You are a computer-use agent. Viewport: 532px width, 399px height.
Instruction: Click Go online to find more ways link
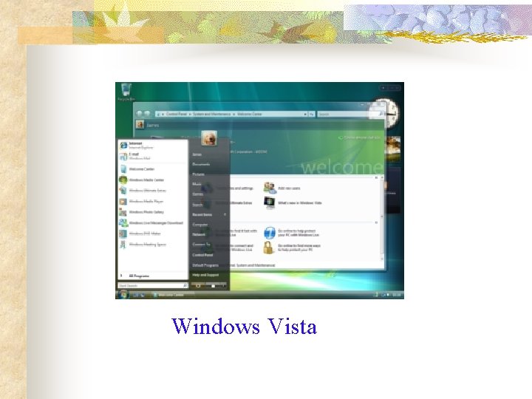tap(299, 248)
